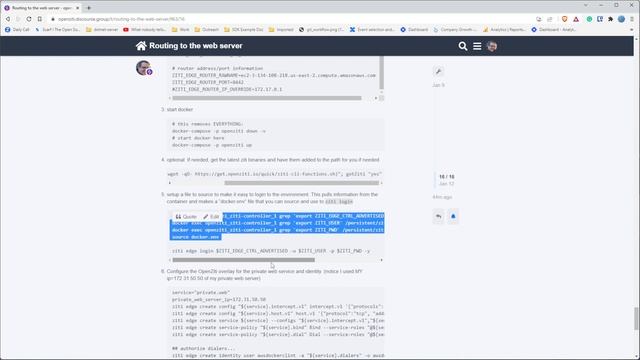The height and width of the screenshot is (360, 640).
Task: Click the blue square extension icon in toolbar
Action: pyautogui.click(x=600, y=19)
